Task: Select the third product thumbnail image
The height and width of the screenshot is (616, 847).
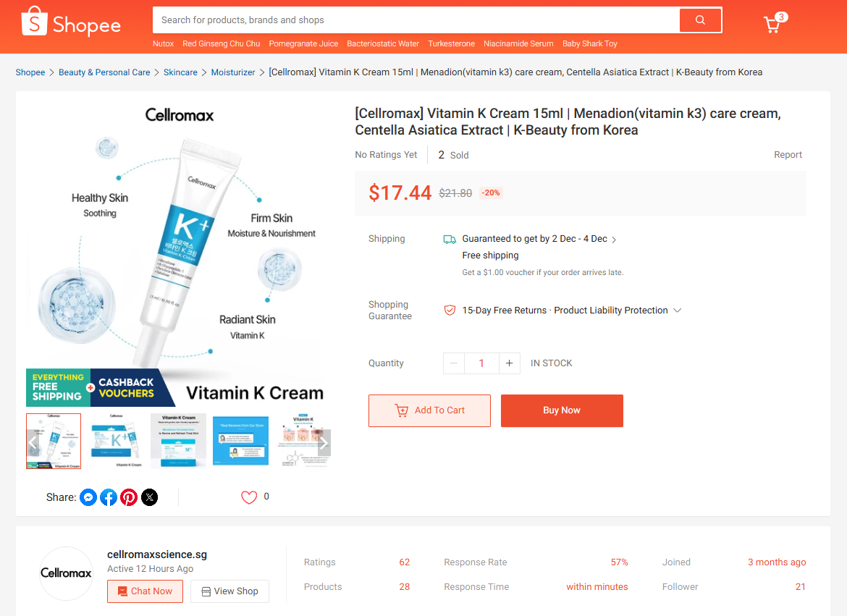Action: [178, 441]
